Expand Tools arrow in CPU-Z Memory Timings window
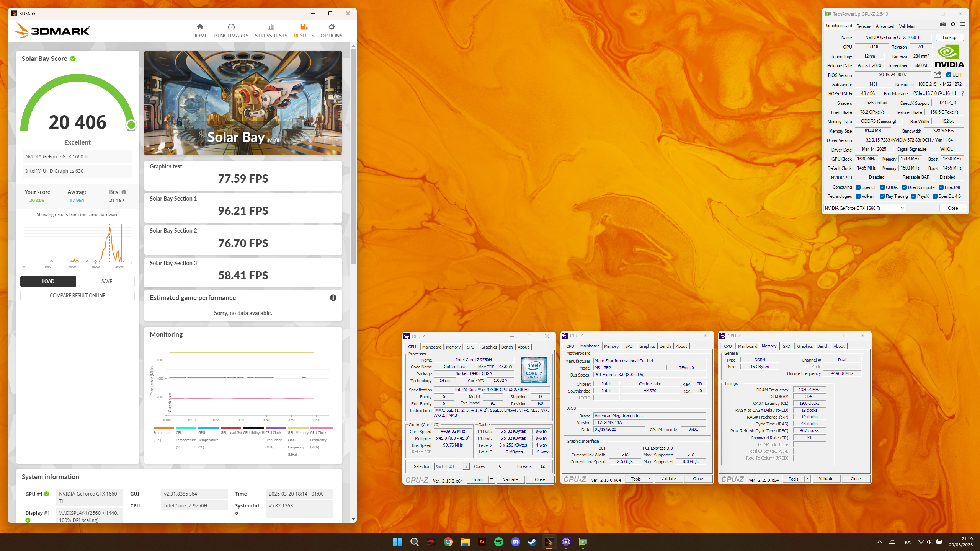The width and height of the screenshot is (980, 551). 807,479
